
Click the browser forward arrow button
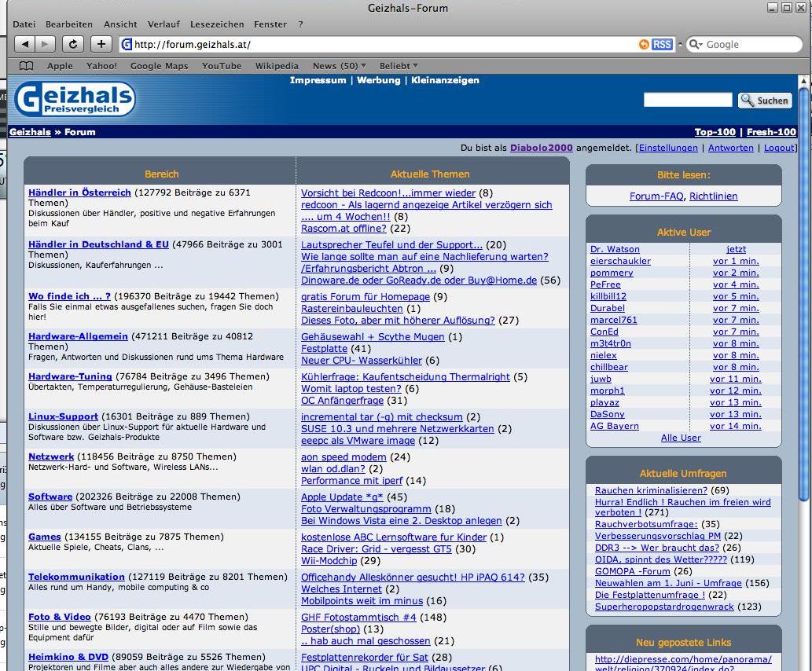[45, 45]
